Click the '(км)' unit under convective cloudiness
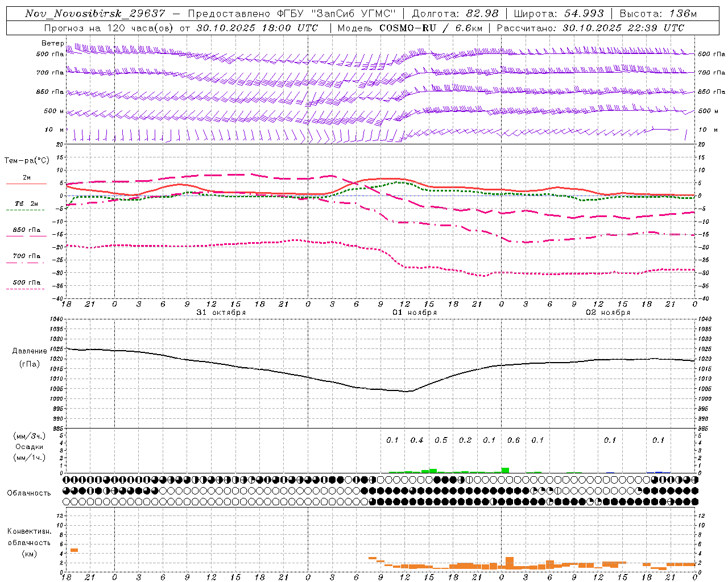 (x=29, y=554)
